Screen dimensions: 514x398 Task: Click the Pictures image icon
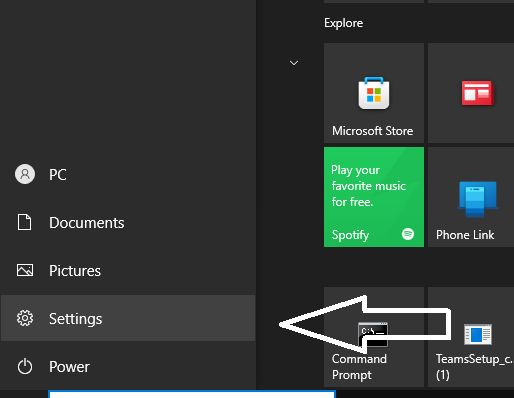(25, 270)
